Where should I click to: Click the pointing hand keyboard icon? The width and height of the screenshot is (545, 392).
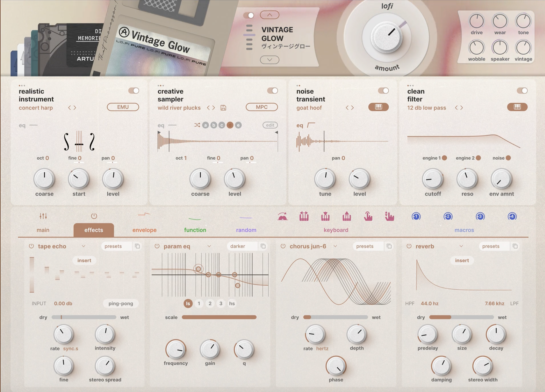368,217
